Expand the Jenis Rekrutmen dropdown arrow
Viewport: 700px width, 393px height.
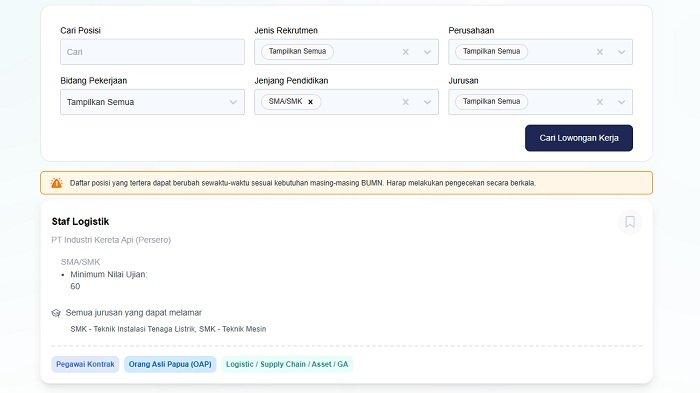point(427,52)
